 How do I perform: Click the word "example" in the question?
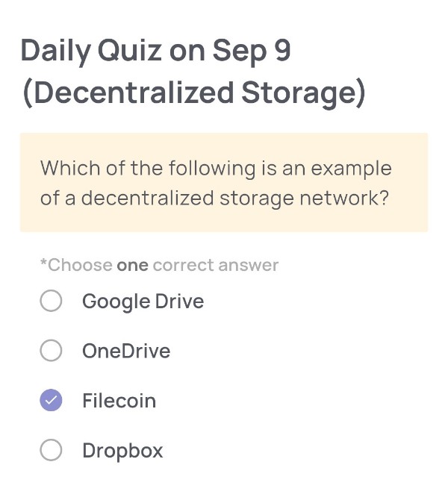coord(351,169)
